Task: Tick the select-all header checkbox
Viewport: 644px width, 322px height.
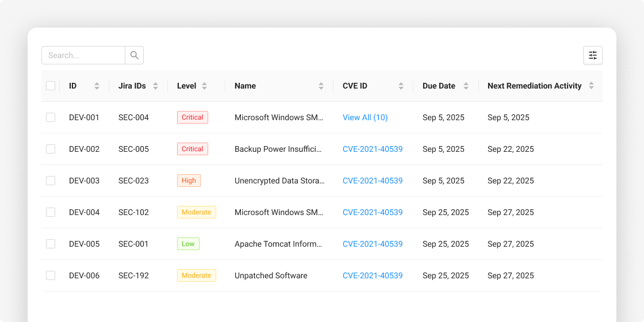Action: pos(51,86)
